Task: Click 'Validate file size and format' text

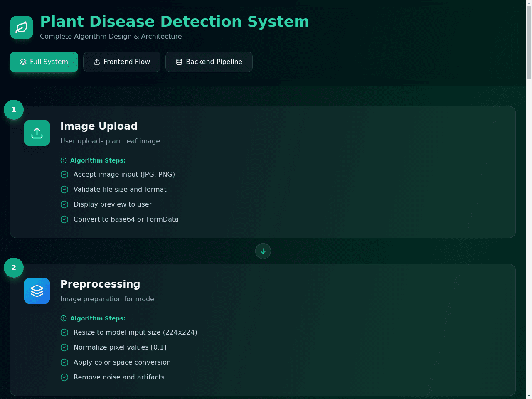Action: (120, 189)
